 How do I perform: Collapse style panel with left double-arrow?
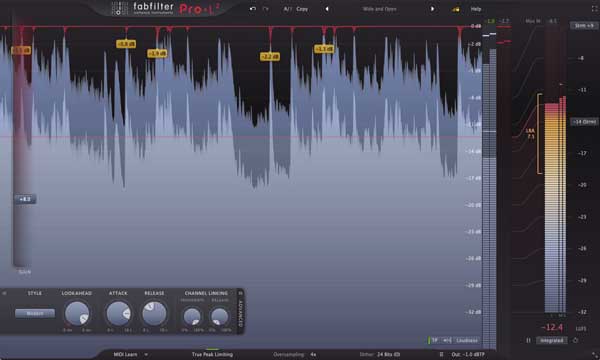tap(4, 293)
